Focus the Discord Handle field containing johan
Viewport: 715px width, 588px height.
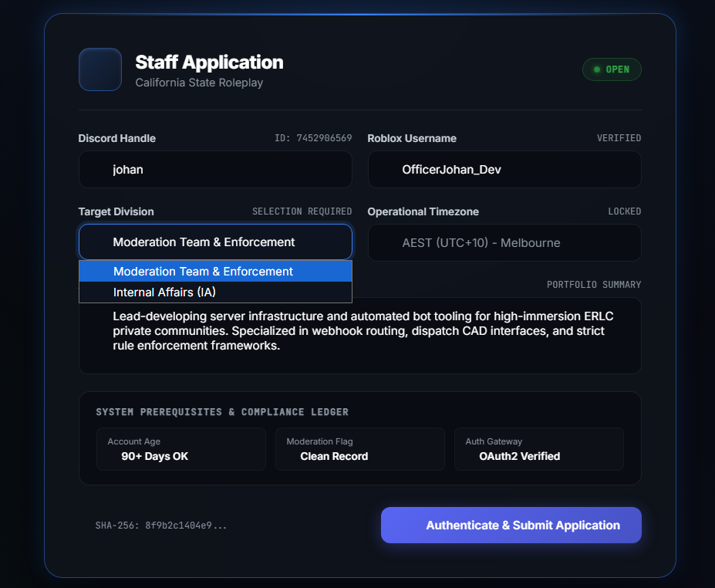(x=215, y=169)
